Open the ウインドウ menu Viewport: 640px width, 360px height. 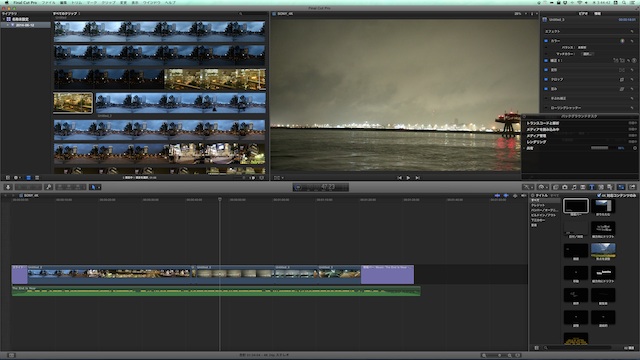click(151, 2)
